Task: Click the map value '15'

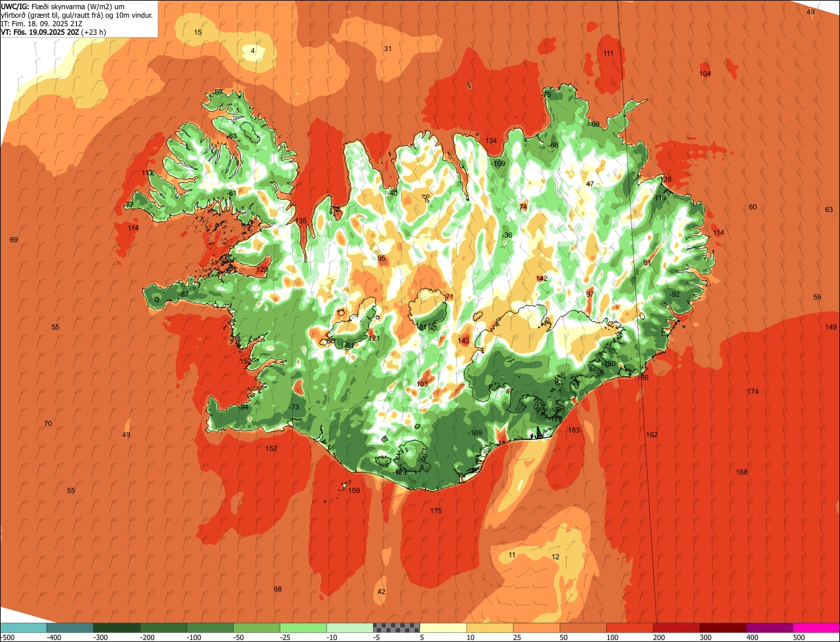Action: [x=198, y=32]
